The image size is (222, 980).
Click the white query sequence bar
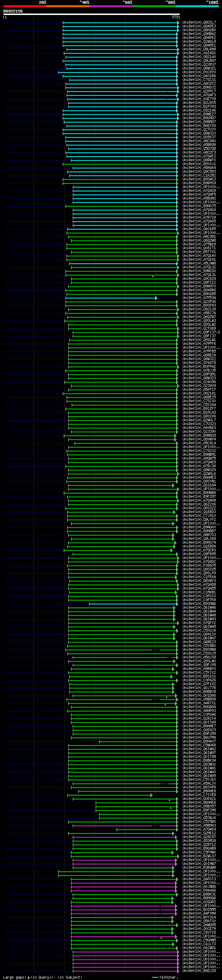click(x=92, y=15)
